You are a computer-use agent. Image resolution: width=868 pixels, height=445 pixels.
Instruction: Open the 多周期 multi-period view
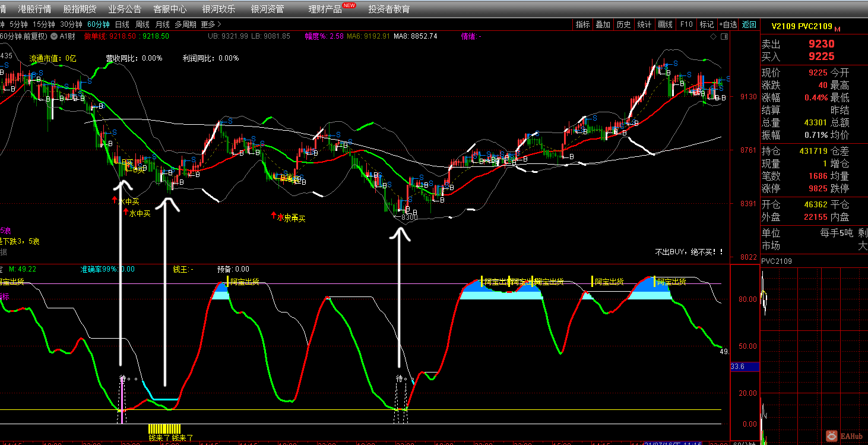point(185,24)
